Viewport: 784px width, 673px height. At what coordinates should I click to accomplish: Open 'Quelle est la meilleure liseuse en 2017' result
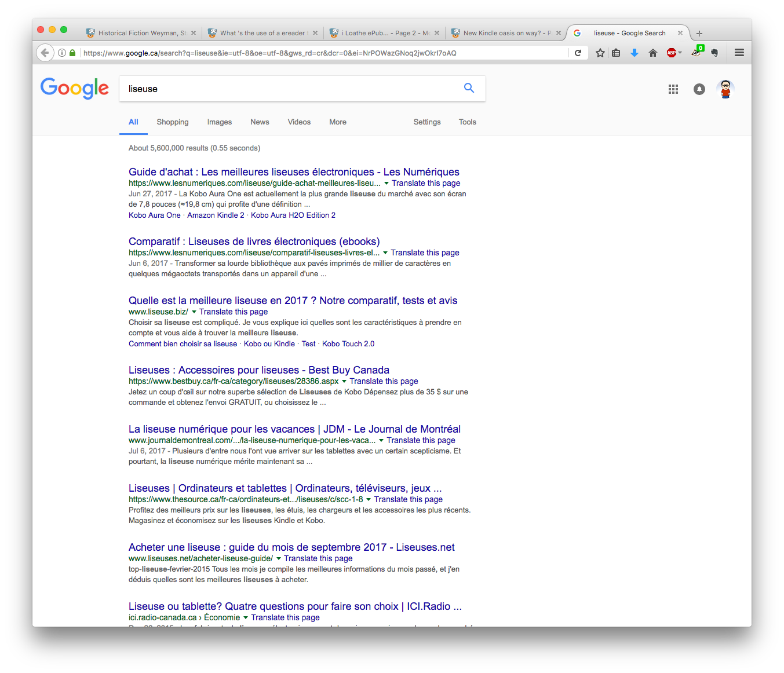[x=293, y=301]
